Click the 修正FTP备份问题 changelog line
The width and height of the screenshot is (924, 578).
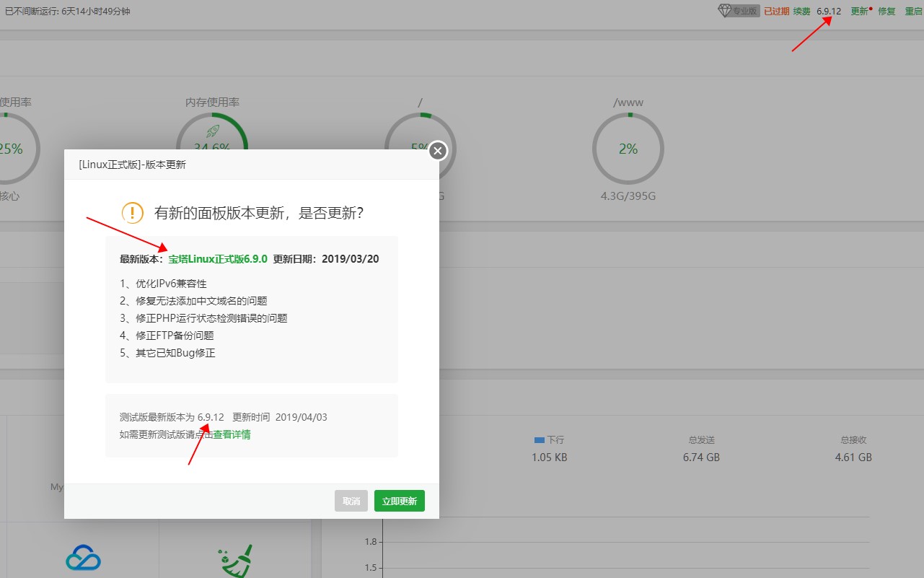click(167, 336)
